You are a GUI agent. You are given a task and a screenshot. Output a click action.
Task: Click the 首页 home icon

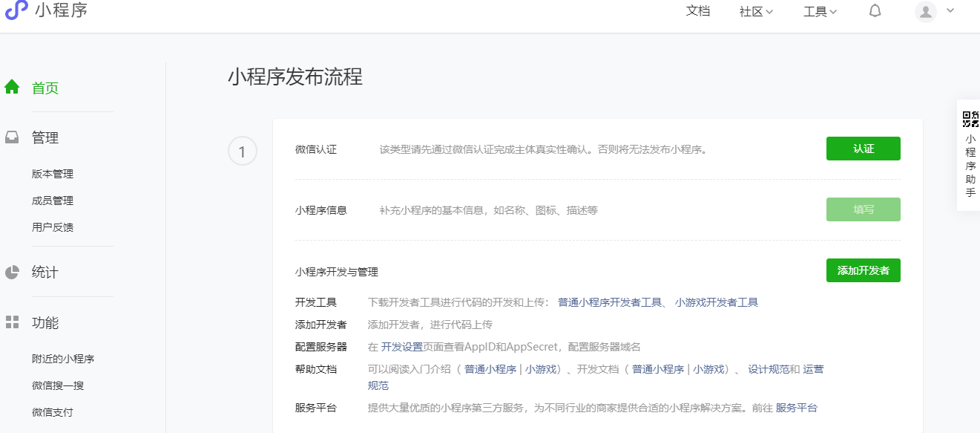[12, 88]
